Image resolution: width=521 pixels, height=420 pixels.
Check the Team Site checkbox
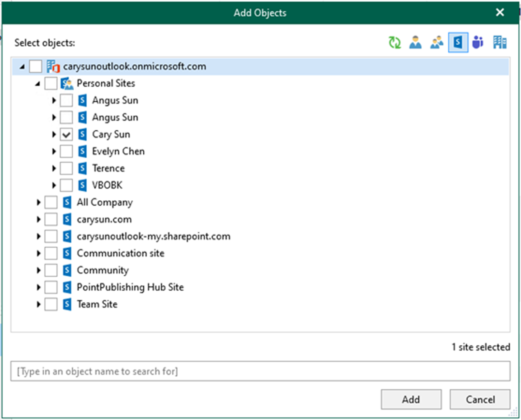51,304
